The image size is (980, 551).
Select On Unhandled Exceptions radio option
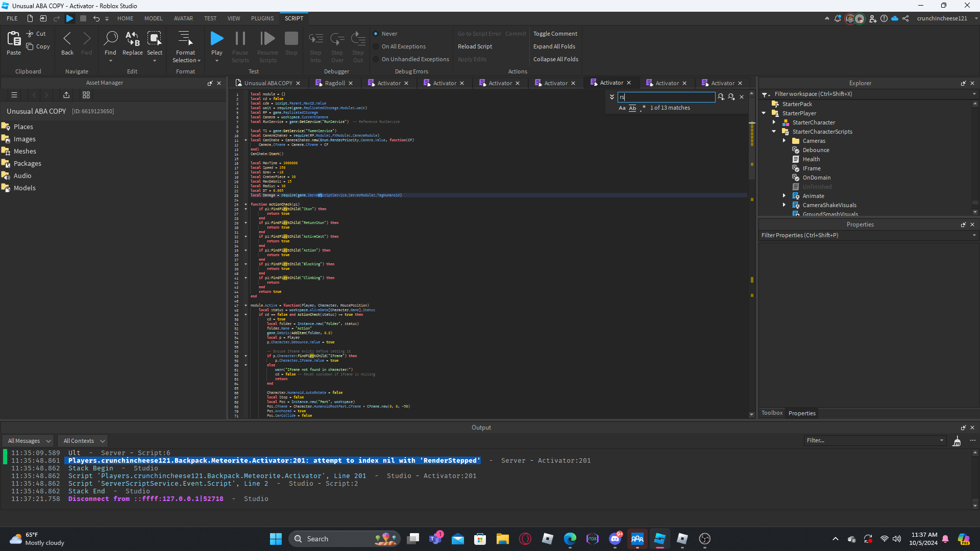(x=376, y=59)
